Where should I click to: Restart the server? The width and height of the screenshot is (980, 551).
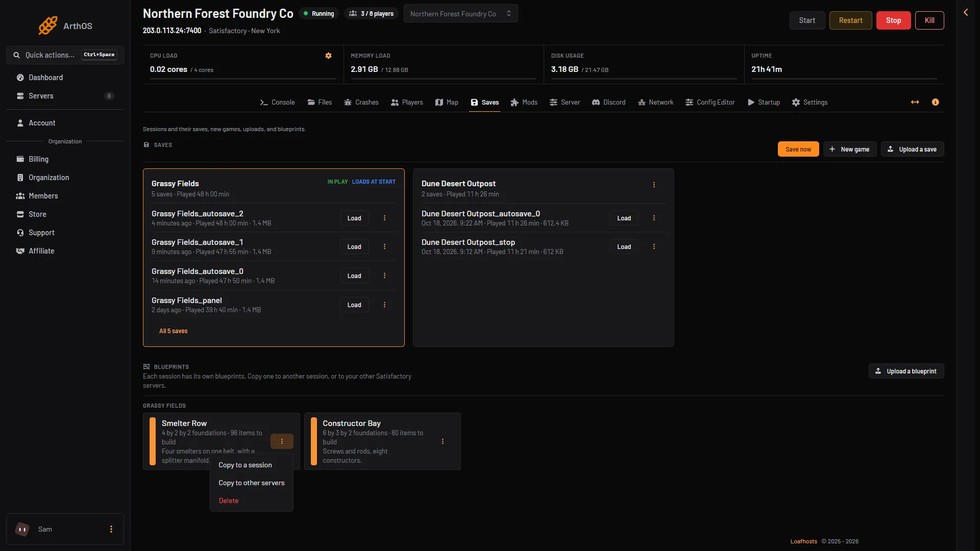[x=850, y=20]
